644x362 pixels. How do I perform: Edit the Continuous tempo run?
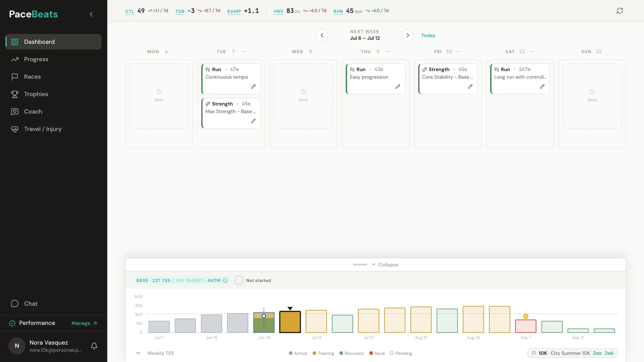tap(253, 86)
